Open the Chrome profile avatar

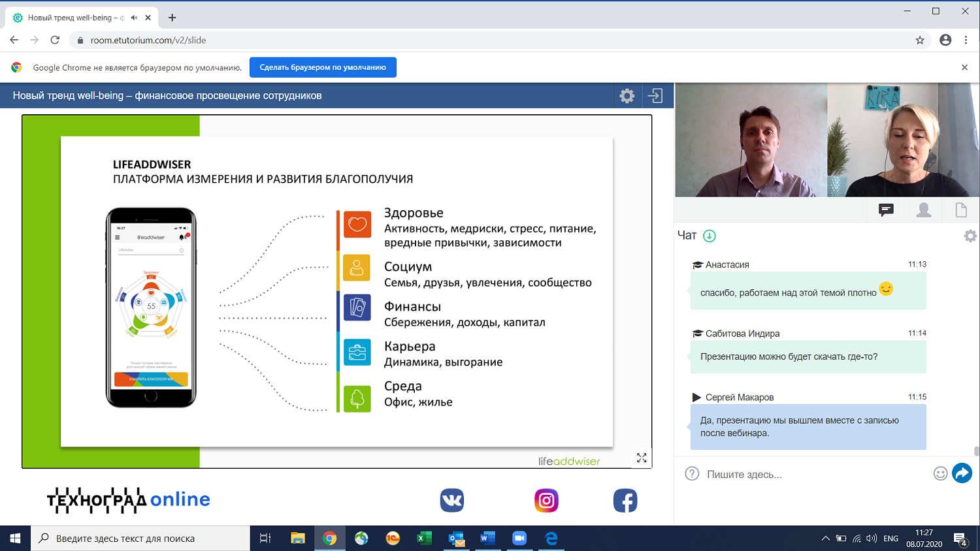[945, 40]
